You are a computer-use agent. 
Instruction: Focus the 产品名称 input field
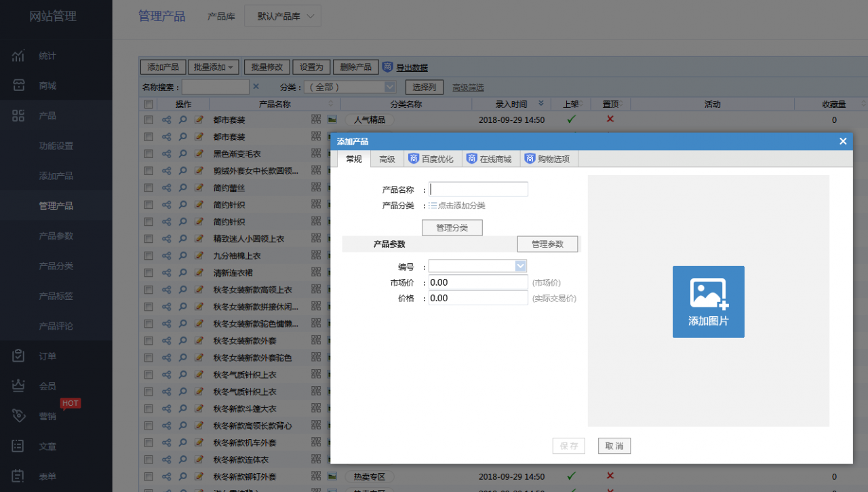pyautogui.click(x=478, y=189)
